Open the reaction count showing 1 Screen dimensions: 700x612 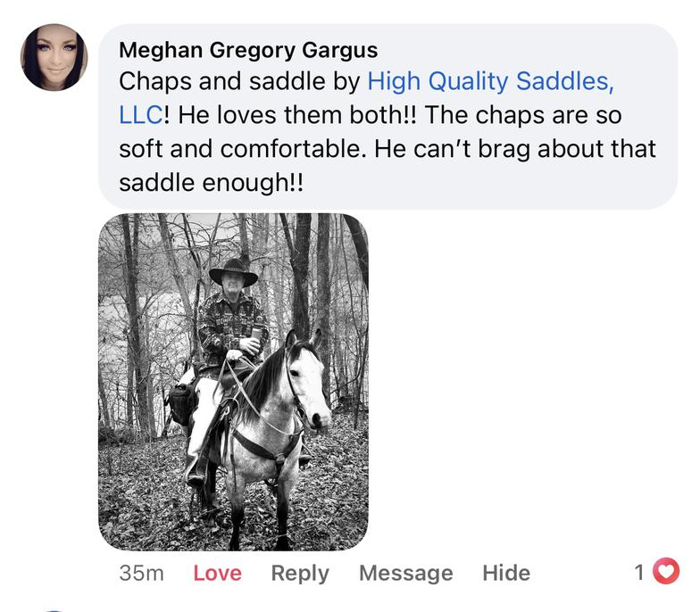coord(639,572)
